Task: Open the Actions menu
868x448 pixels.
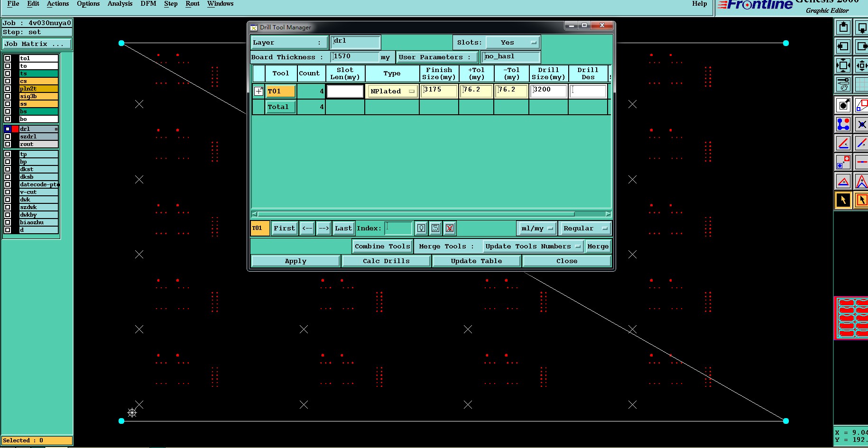Action: pyautogui.click(x=58, y=4)
